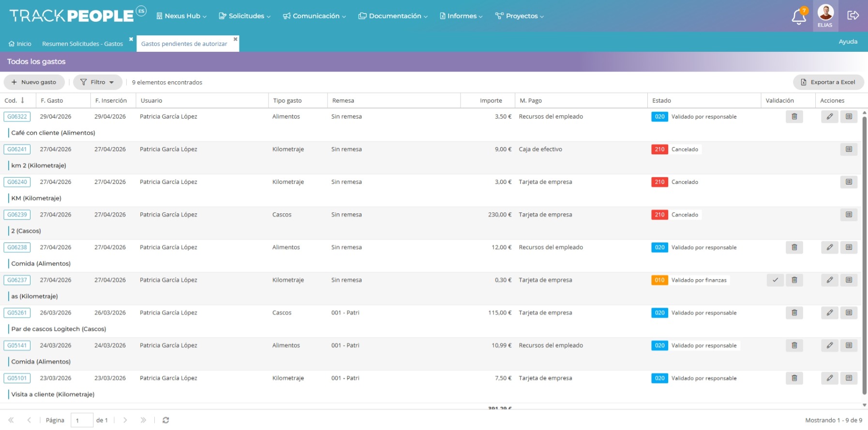Delete expense G05141

click(x=794, y=345)
